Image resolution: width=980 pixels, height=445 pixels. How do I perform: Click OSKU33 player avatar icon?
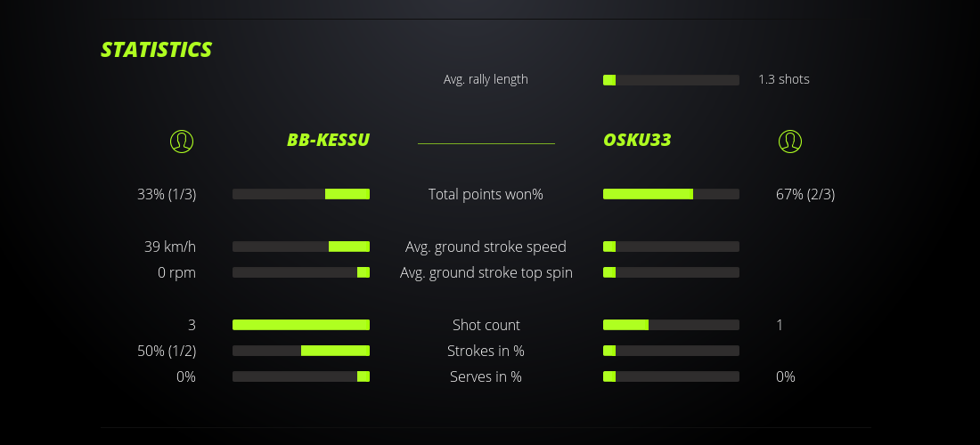(x=789, y=141)
